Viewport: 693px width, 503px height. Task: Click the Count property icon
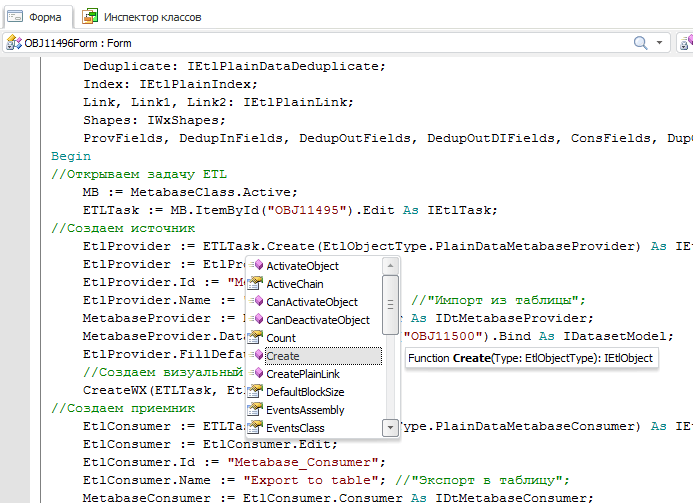click(x=255, y=338)
